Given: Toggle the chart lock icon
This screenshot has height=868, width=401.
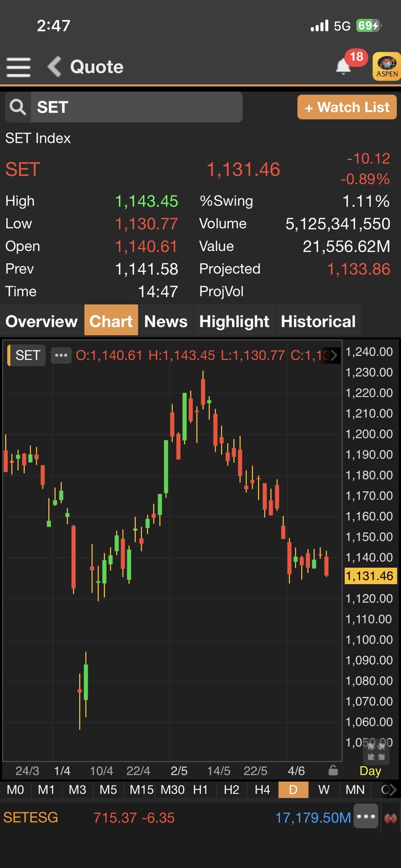Looking at the screenshot, I should pyautogui.click(x=333, y=771).
